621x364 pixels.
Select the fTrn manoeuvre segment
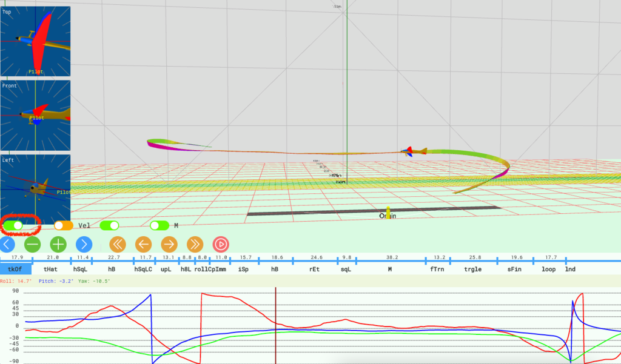(x=437, y=269)
